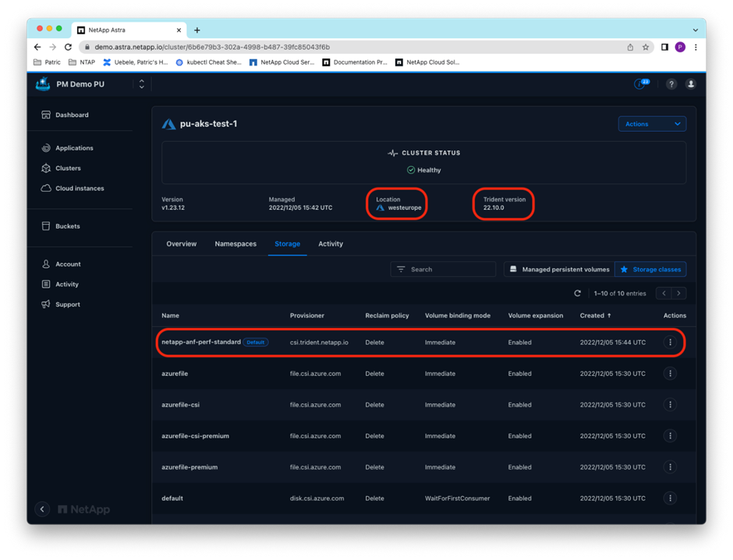733x560 pixels.
Task: Open the Chrome three-dot menu
Action: click(x=696, y=48)
